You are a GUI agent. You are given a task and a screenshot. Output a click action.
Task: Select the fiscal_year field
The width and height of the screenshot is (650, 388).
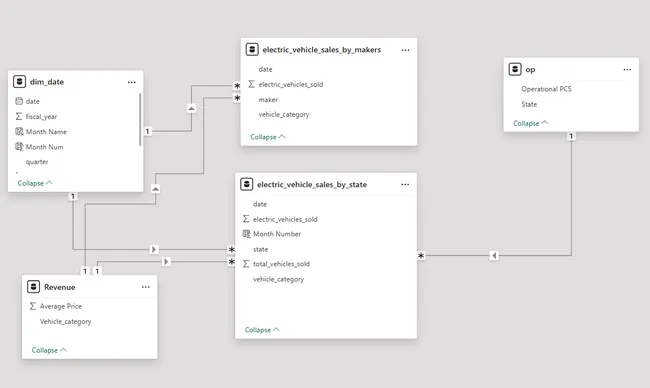pos(41,116)
